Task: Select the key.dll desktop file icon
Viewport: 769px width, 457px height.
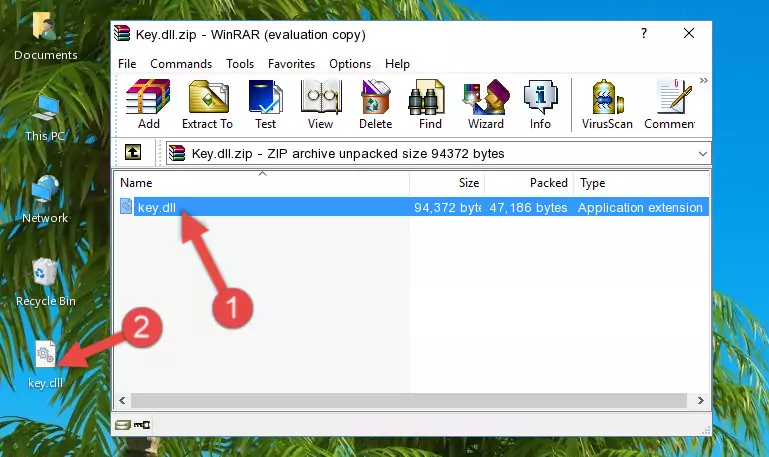Action: tap(45, 365)
